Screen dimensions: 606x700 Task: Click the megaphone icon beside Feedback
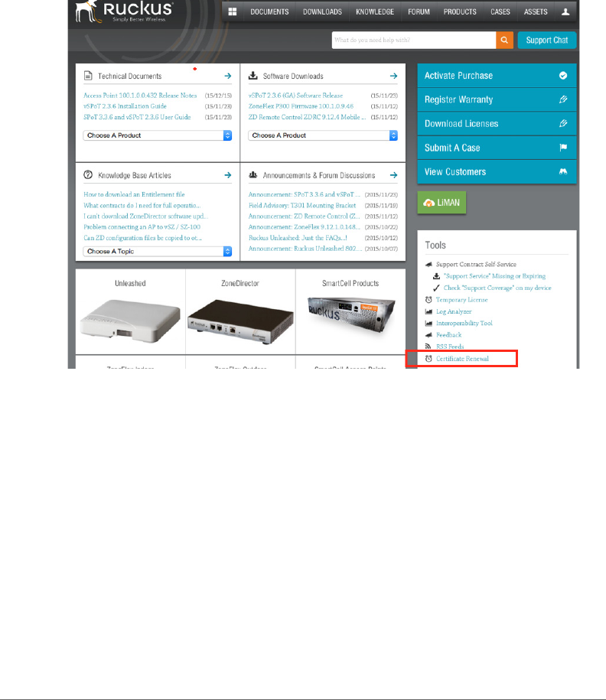point(428,335)
